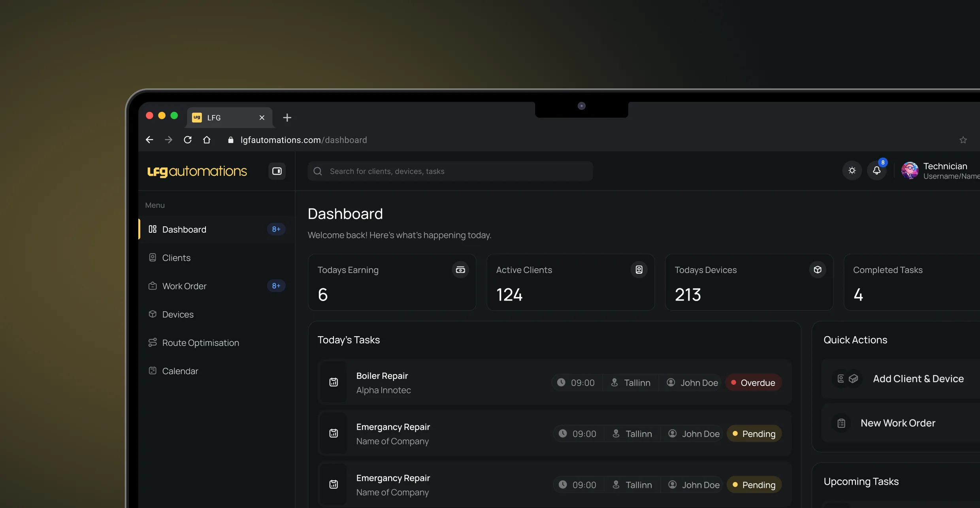Open Work Order menu item
980x508 pixels.
184,286
